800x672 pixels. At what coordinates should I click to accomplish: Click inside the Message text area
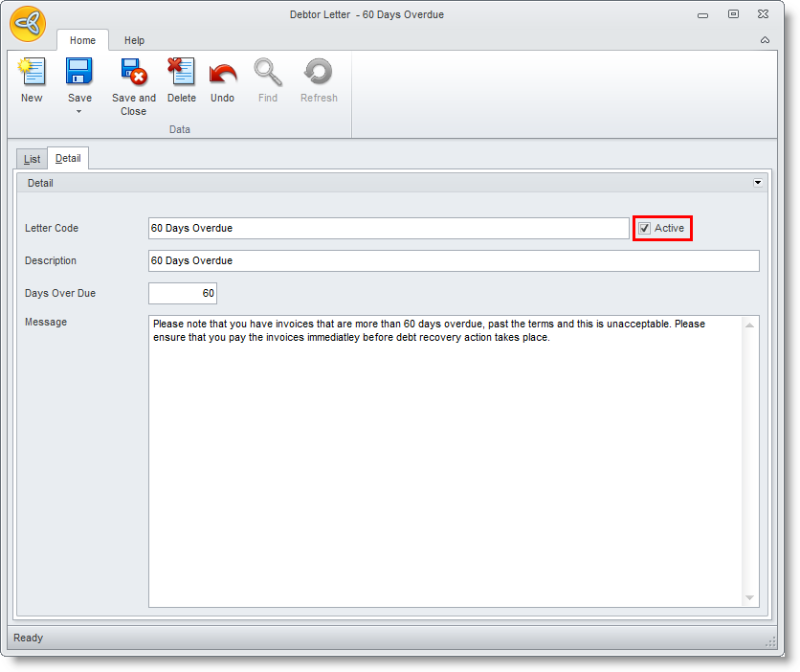pos(445,459)
